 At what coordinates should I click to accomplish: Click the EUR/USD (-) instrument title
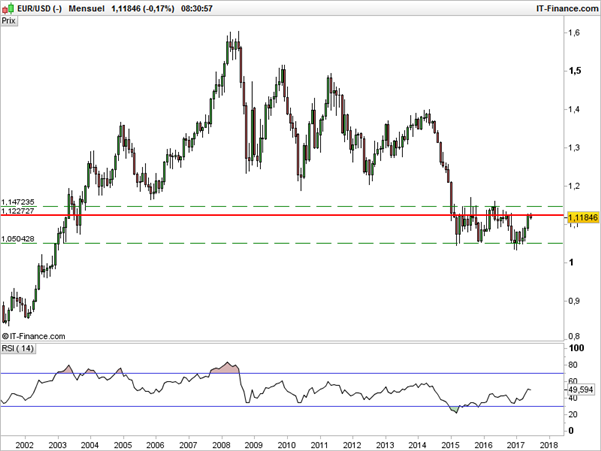coord(39,8)
